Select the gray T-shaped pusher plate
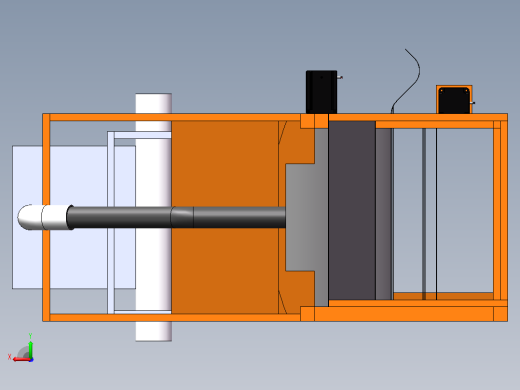Screen dimensions: 520x390 [307, 217]
